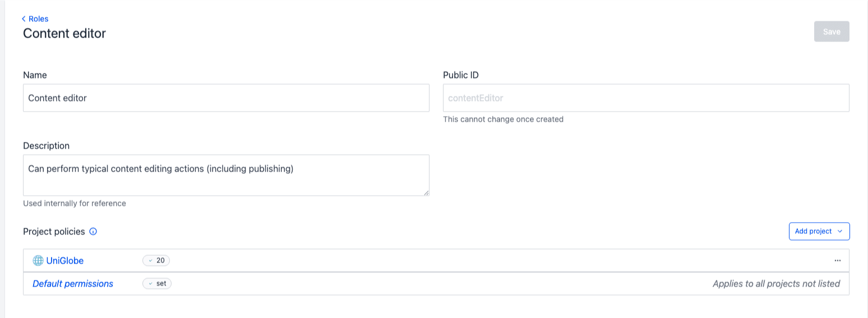The height and width of the screenshot is (318, 868).
Task: Click the "This cannot change once created" hint
Action: coord(503,119)
